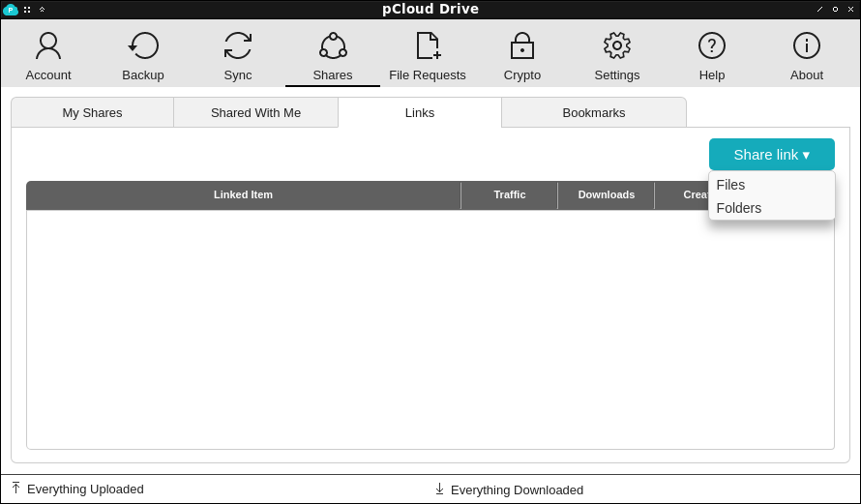Sort by Traffic column header
The height and width of the screenshot is (504, 861).
[x=510, y=194]
